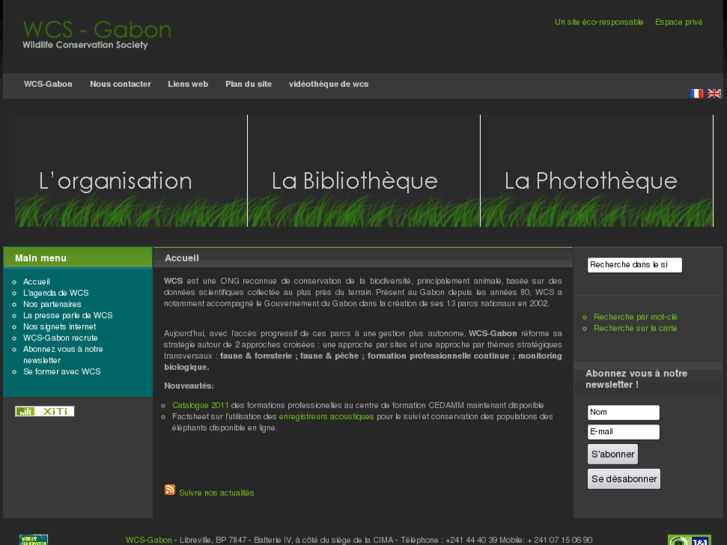Open Plan du site

point(249,84)
